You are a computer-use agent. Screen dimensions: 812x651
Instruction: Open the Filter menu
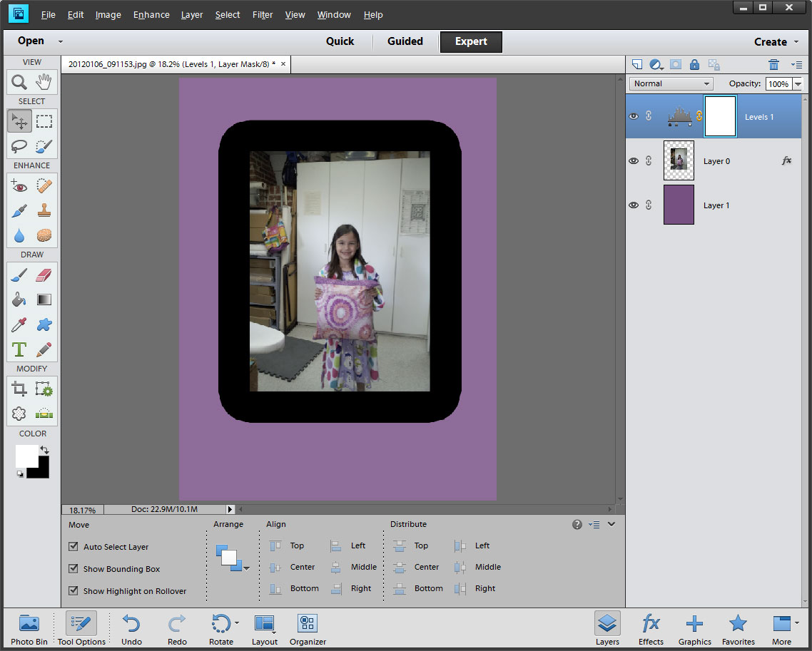tap(263, 14)
